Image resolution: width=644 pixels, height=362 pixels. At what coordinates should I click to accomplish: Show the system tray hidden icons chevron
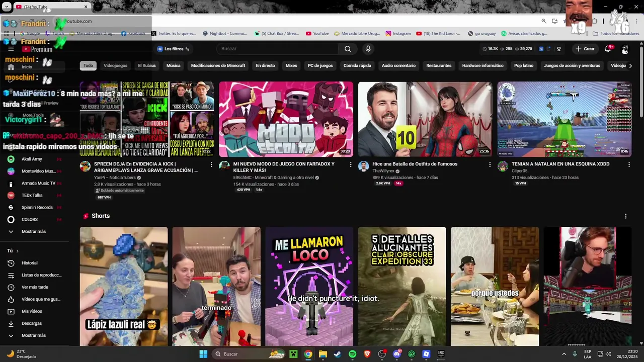coord(565,354)
